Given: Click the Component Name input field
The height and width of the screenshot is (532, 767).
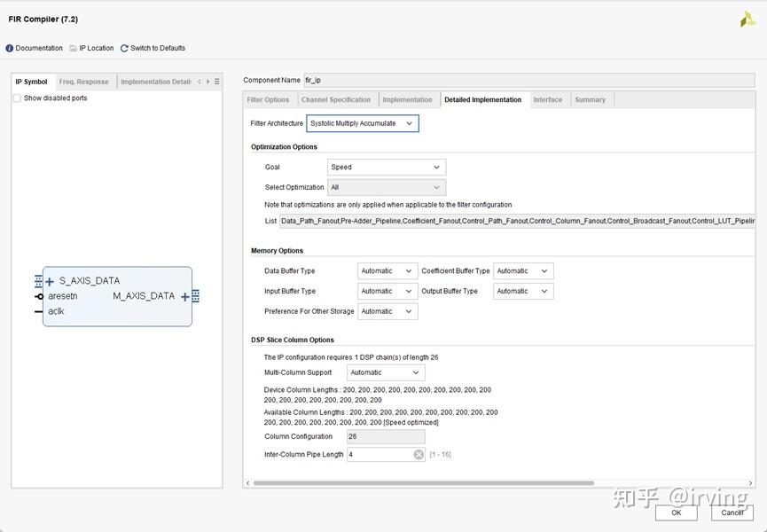Looking at the screenshot, I should coord(529,80).
